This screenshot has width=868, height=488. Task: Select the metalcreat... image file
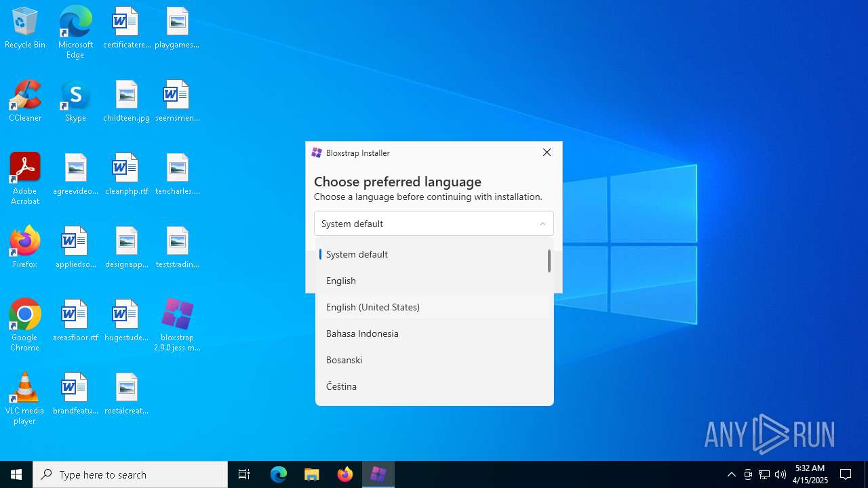point(126,394)
